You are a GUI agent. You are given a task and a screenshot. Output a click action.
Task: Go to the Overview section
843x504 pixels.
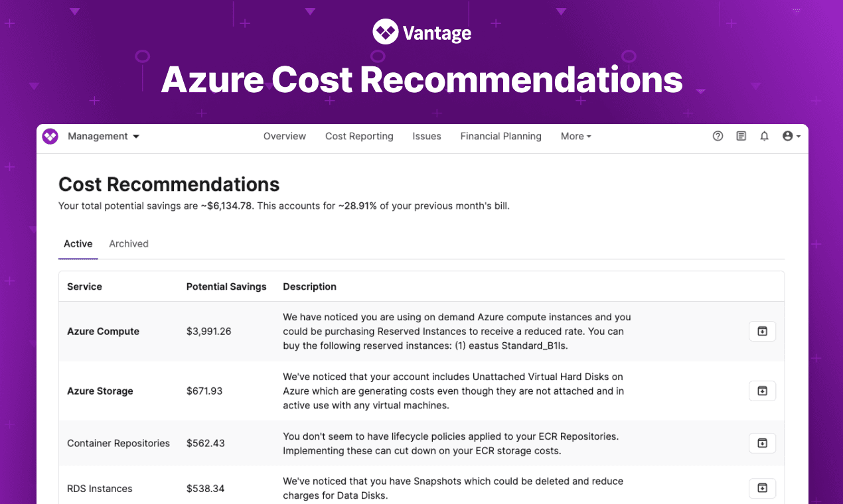point(284,136)
